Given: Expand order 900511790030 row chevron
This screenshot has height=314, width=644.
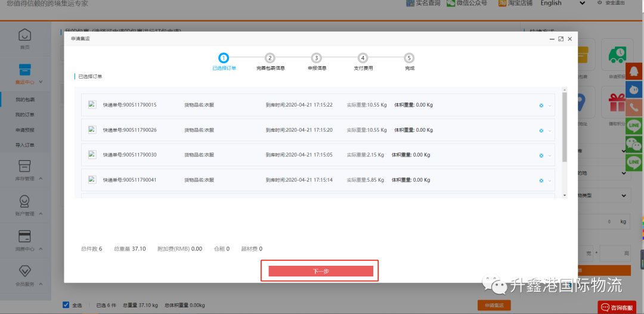Looking at the screenshot, I should [x=550, y=156].
